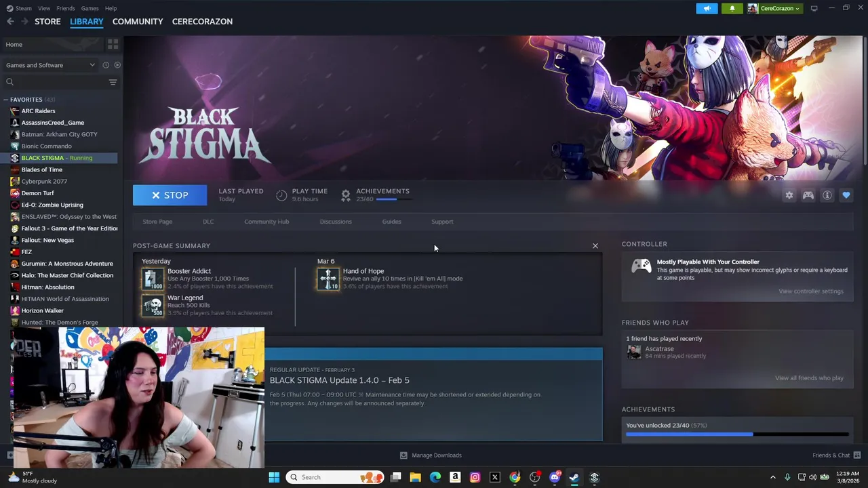Viewport: 868px width, 488px height.
Task: Open ACHIEVEMENTS 23/40 header stat
Action: pyautogui.click(x=375, y=195)
